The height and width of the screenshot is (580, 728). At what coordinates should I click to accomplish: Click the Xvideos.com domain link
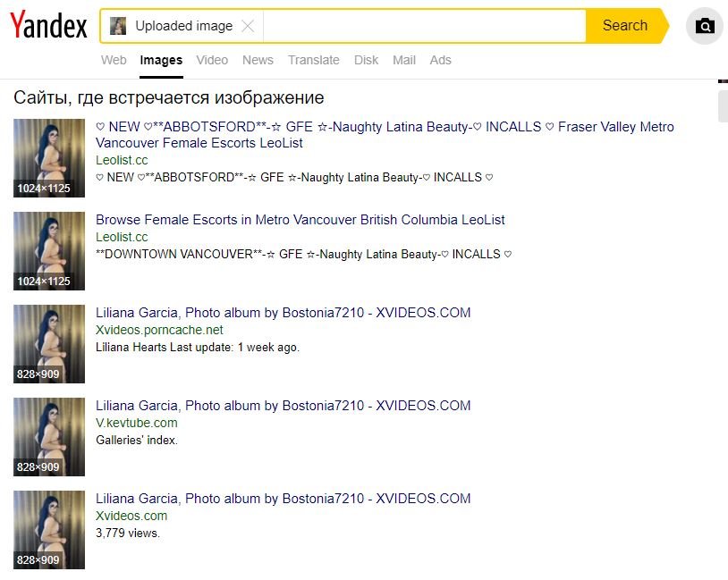(x=131, y=516)
